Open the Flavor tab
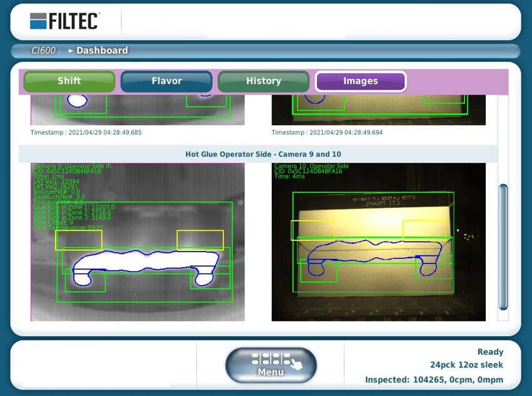The height and width of the screenshot is (396, 532). pyautogui.click(x=166, y=81)
